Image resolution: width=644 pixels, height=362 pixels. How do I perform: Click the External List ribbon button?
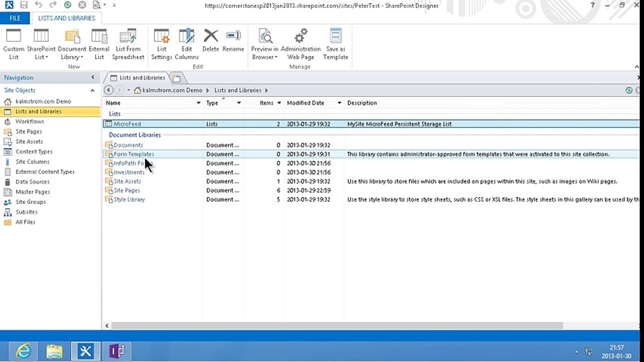click(x=99, y=44)
